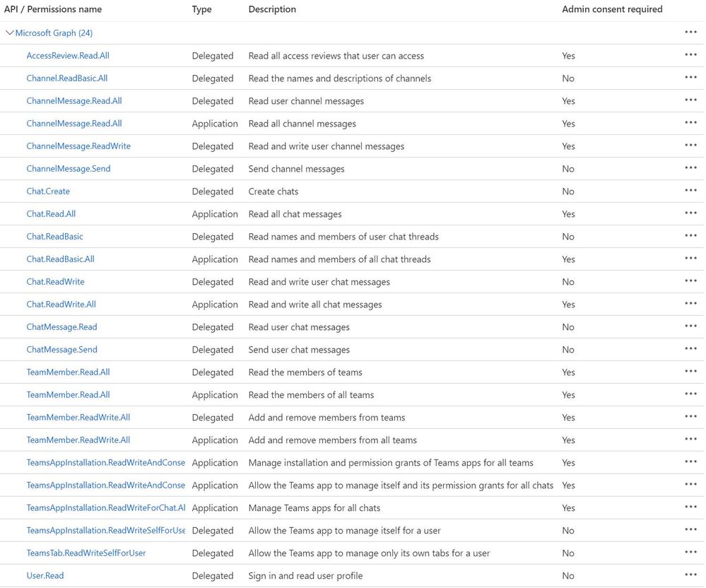Viewport: 706px width, 588px height.
Task: Show more options for Chat.ReadWrite.All
Action: click(690, 304)
